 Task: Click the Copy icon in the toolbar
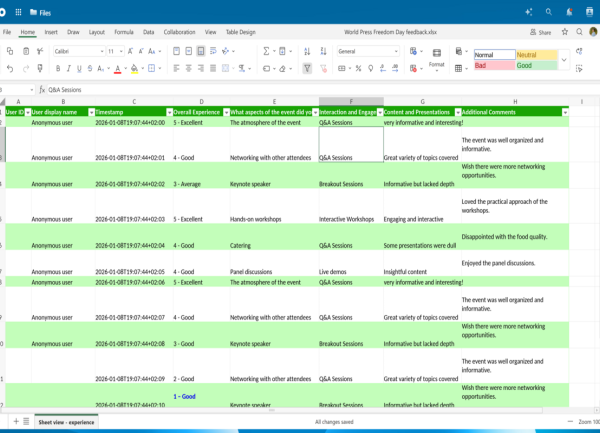[x=10, y=51]
